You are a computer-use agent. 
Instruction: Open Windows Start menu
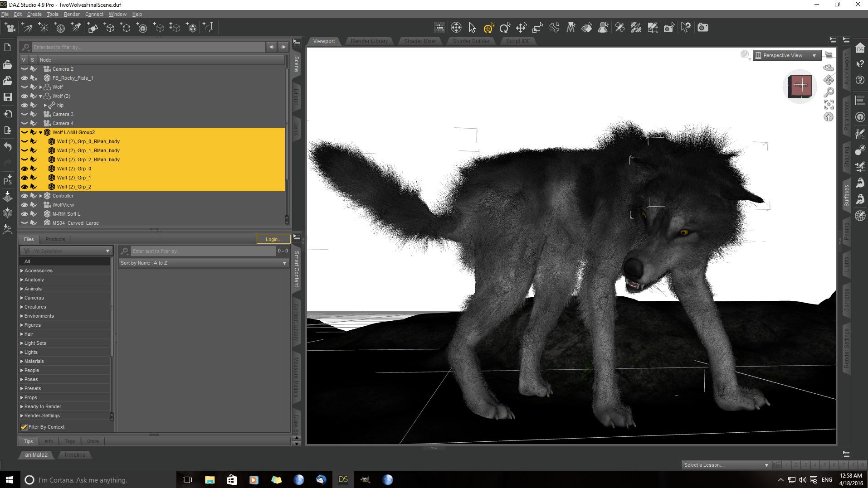click(x=10, y=479)
